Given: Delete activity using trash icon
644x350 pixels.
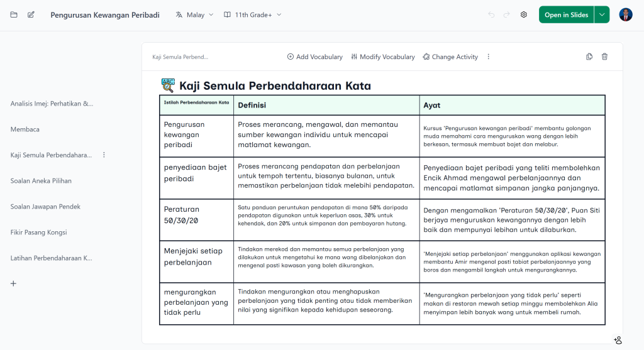Looking at the screenshot, I should (x=604, y=57).
